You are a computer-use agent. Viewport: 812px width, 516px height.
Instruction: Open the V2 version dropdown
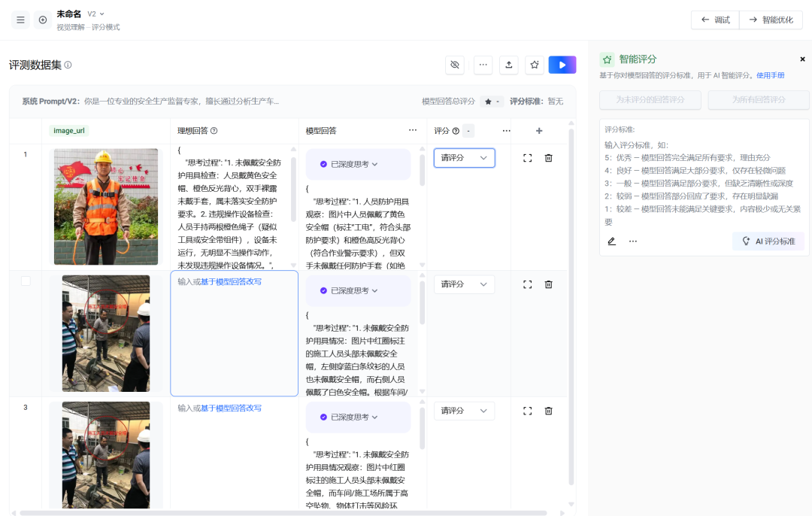click(x=95, y=14)
